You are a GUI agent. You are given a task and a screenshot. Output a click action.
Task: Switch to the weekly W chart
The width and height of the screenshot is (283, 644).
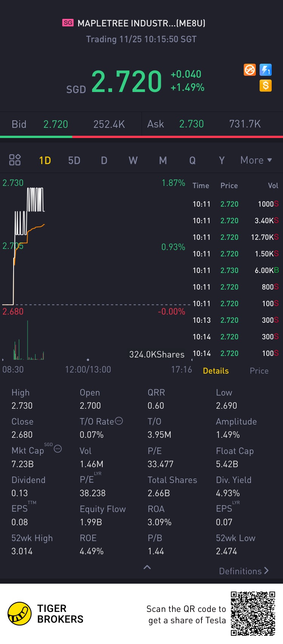click(x=133, y=161)
